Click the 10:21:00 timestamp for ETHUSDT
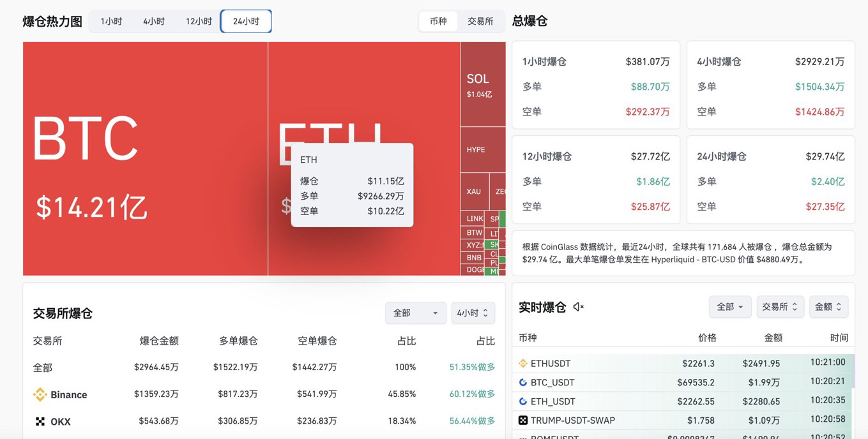Image resolution: width=868 pixels, height=439 pixels. [828, 362]
